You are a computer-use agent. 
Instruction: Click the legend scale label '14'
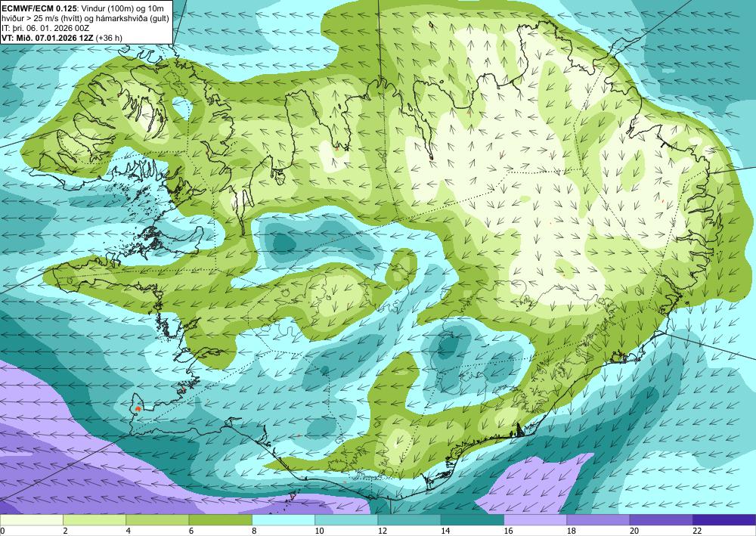click(x=445, y=531)
